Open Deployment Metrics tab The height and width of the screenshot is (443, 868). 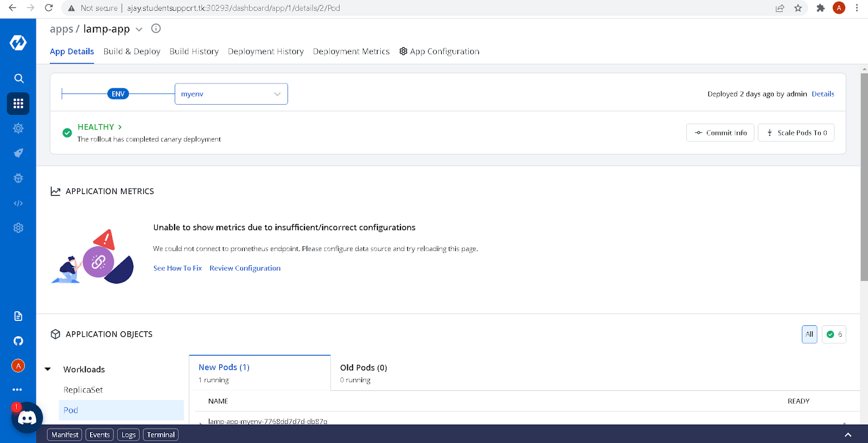(x=352, y=52)
